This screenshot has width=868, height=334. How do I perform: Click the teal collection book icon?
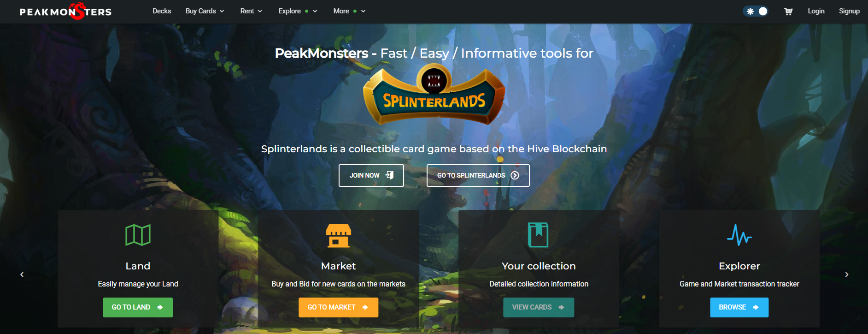click(x=538, y=235)
